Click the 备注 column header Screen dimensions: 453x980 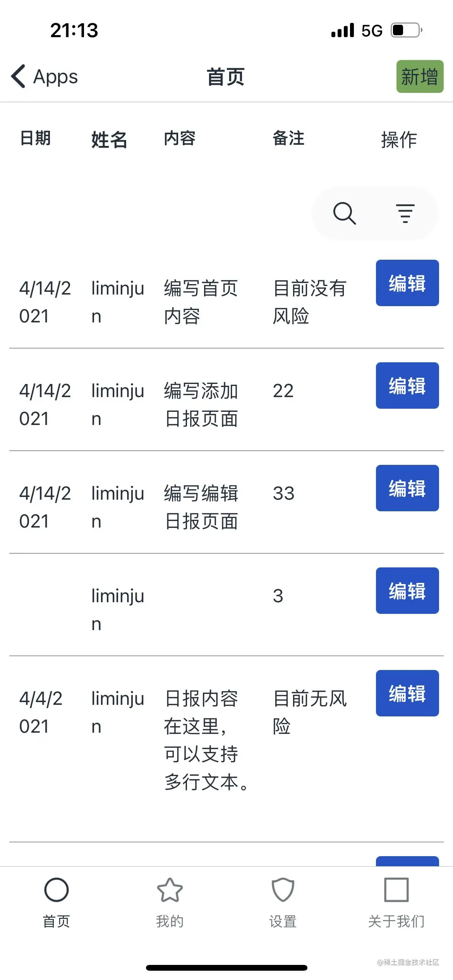click(288, 138)
